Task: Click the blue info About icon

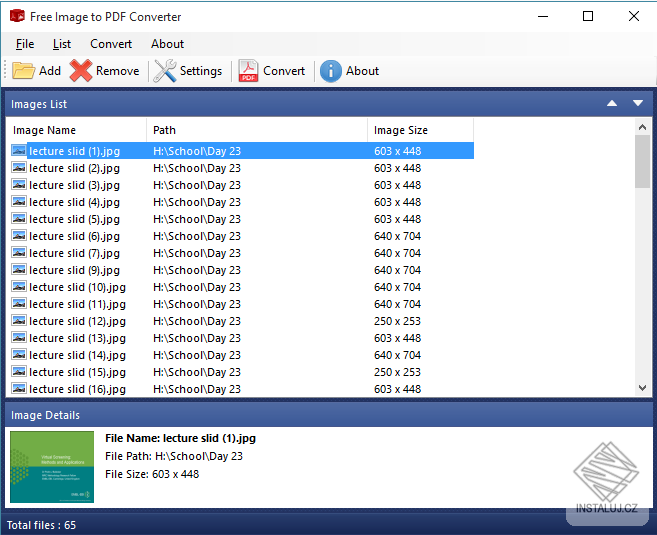Action: pyautogui.click(x=331, y=71)
